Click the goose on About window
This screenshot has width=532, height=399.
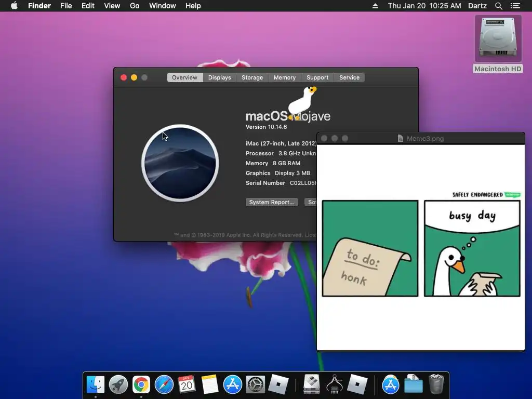click(x=302, y=103)
